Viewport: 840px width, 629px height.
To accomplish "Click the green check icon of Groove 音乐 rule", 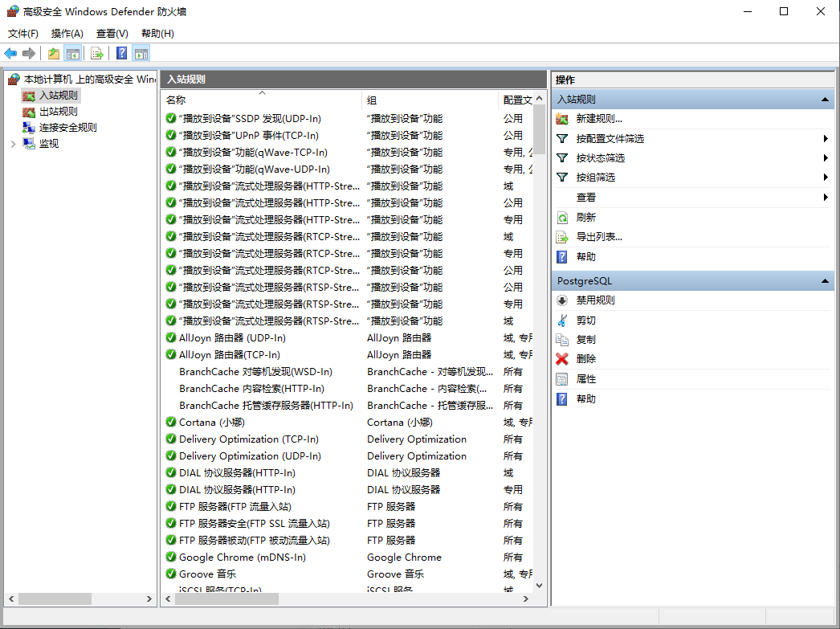I will click(171, 574).
